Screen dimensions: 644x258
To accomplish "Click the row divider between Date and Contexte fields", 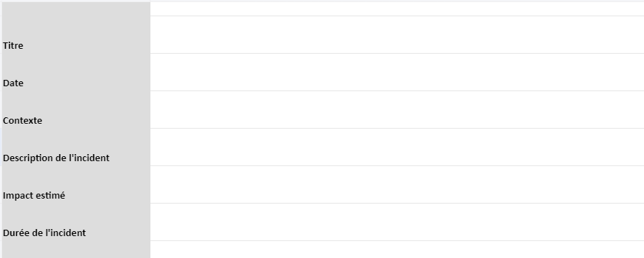I will tap(397, 90).
